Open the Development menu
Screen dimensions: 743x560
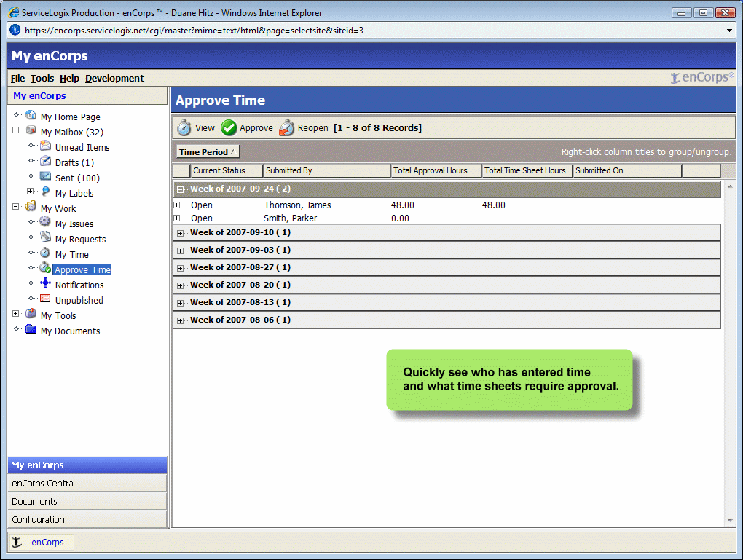(x=114, y=78)
